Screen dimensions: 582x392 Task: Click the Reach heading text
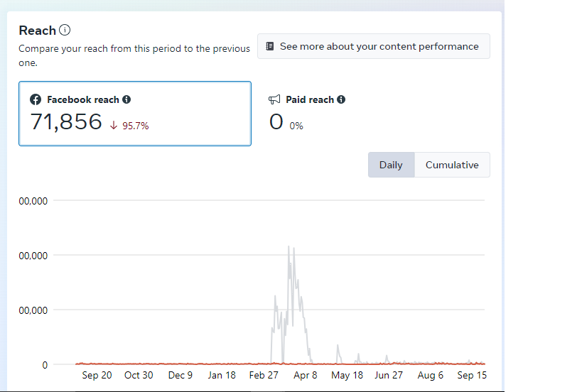pyautogui.click(x=37, y=30)
